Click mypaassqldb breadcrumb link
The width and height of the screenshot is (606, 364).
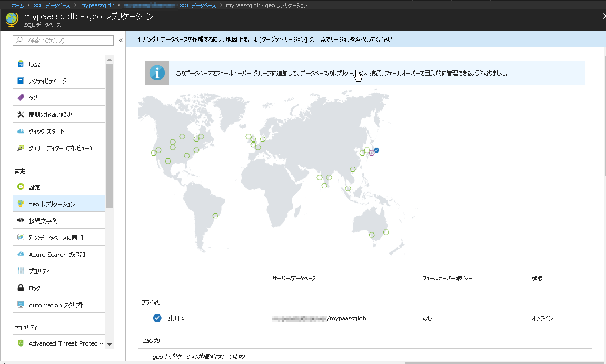tap(97, 5)
